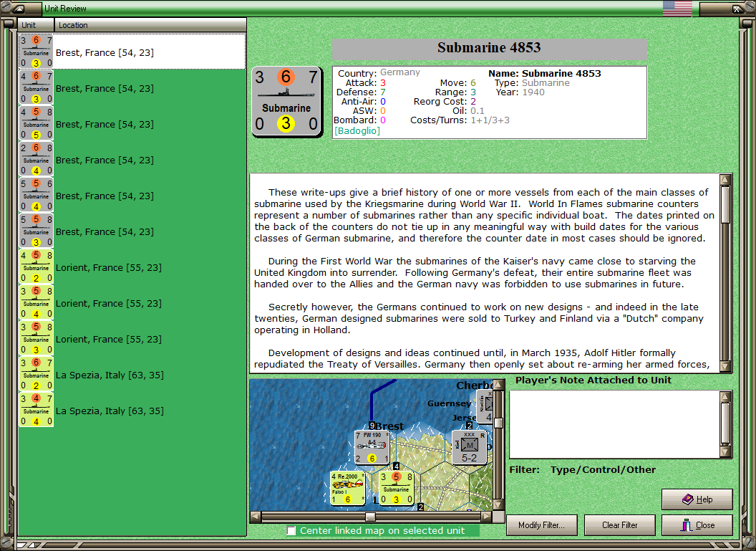Screen dimensions: 756x551
Task: Select the 5-5-8 submarine counter at Brest
Action: pos(37,231)
